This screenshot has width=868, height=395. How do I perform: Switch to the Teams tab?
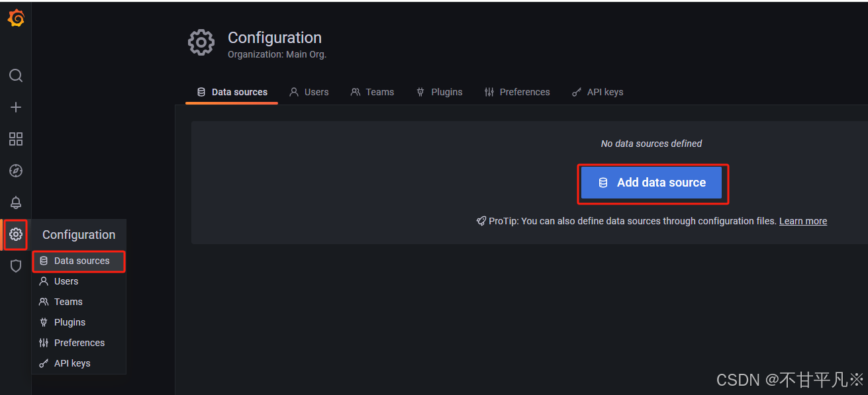click(372, 92)
